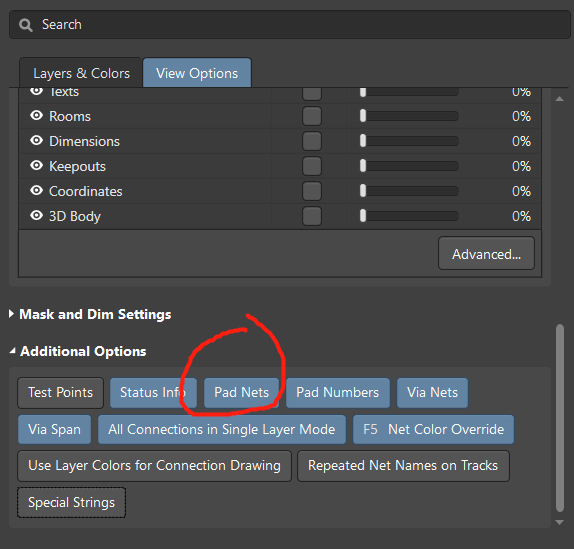Collapse the Additional Options section
This screenshot has height=549, width=574.
click(12, 351)
